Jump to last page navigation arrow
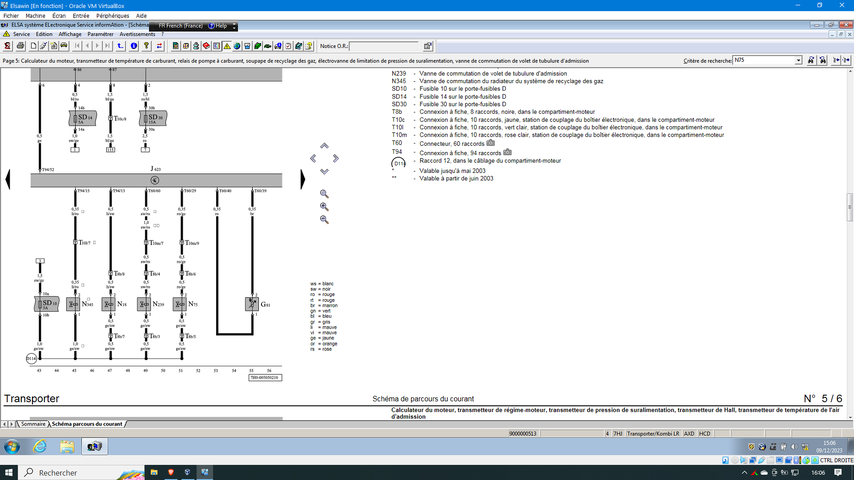The height and width of the screenshot is (480, 854). (107, 46)
